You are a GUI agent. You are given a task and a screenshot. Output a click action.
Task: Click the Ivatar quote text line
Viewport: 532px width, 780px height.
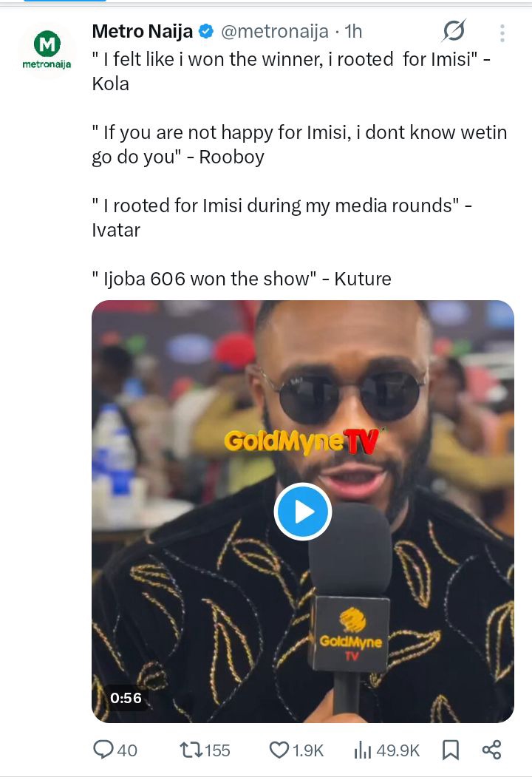[x=281, y=206]
